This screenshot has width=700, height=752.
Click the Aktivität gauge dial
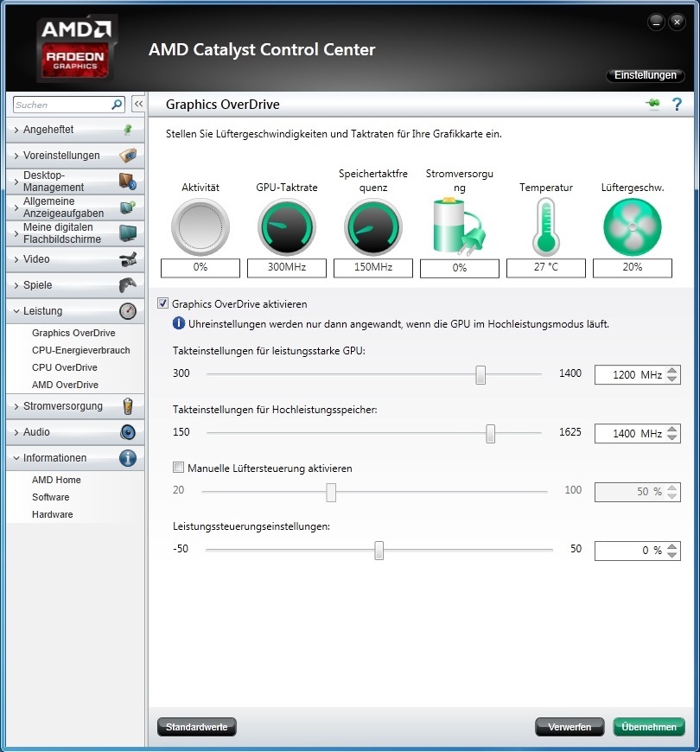200,226
